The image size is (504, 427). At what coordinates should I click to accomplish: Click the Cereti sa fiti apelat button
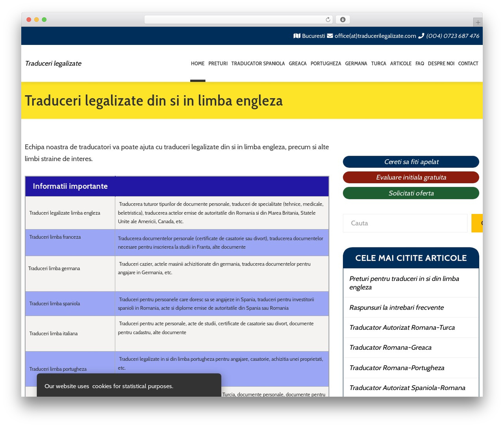tap(411, 162)
